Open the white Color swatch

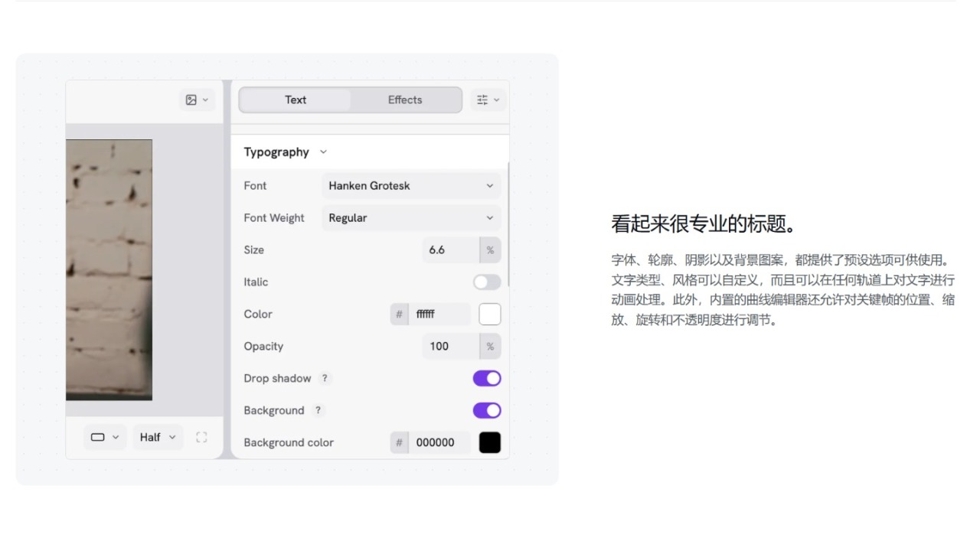pyautogui.click(x=490, y=314)
